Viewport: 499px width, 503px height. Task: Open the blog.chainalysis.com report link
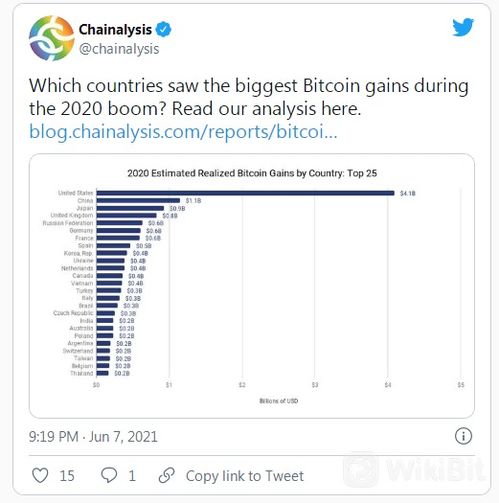(x=183, y=131)
